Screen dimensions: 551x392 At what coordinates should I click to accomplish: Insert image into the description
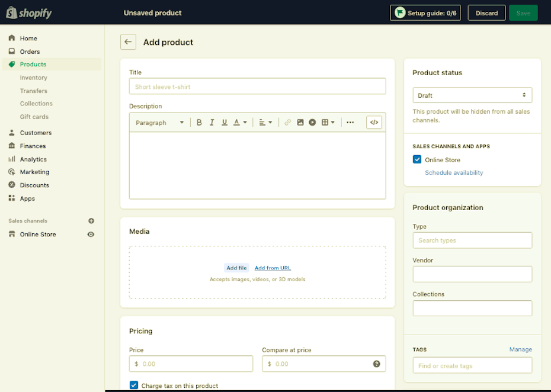(300, 123)
